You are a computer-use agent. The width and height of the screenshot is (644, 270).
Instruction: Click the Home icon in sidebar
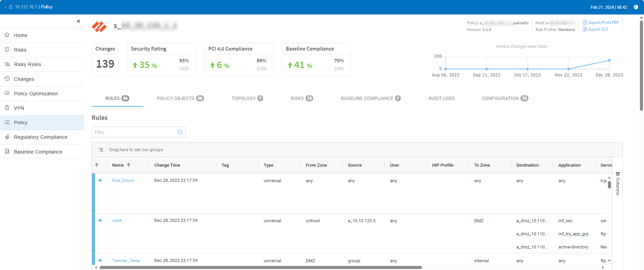(x=7, y=35)
